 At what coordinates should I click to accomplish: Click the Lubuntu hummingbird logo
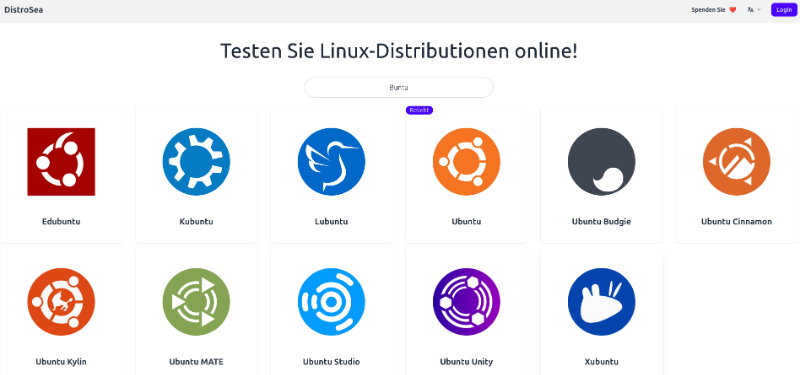point(331,162)
